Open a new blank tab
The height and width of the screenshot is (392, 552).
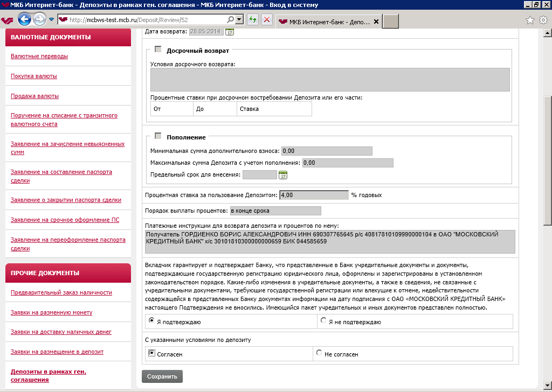pyautogui.click(x=390, y=22)
